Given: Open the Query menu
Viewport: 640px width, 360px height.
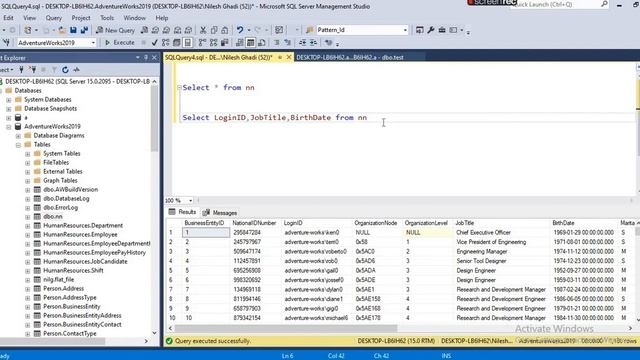Looking at the screenshot, I should coord(53,18).
